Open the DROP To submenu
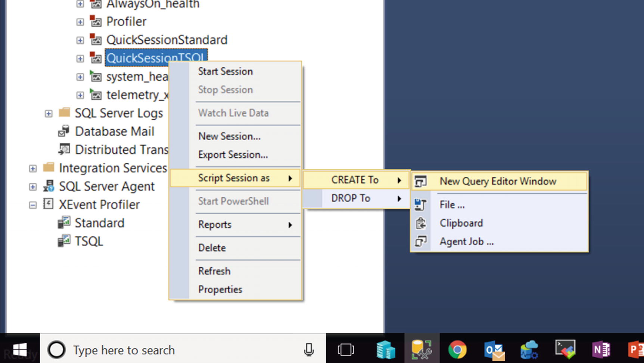Image resolution: width=644 pixels, height=363 pixels. tap(357, 198)
